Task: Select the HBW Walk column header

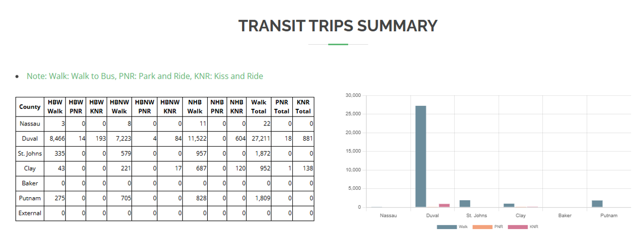Action: [x=55, y=106]
